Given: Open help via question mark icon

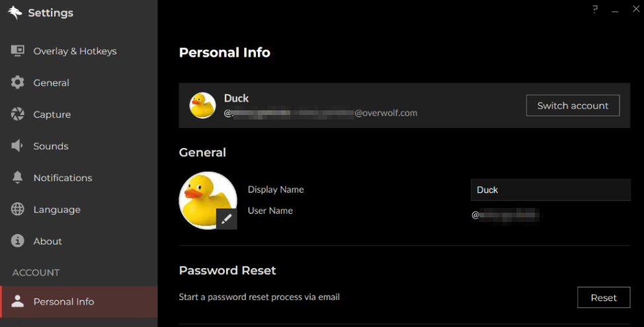Looking at the screenshot, I should coord(594,9).
